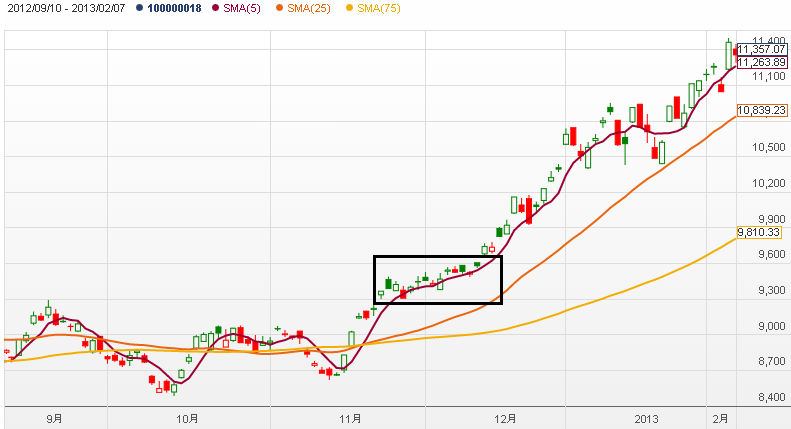Click the 12月 time axis label
This screenshot has height=429, width=791.
[505, 419]
